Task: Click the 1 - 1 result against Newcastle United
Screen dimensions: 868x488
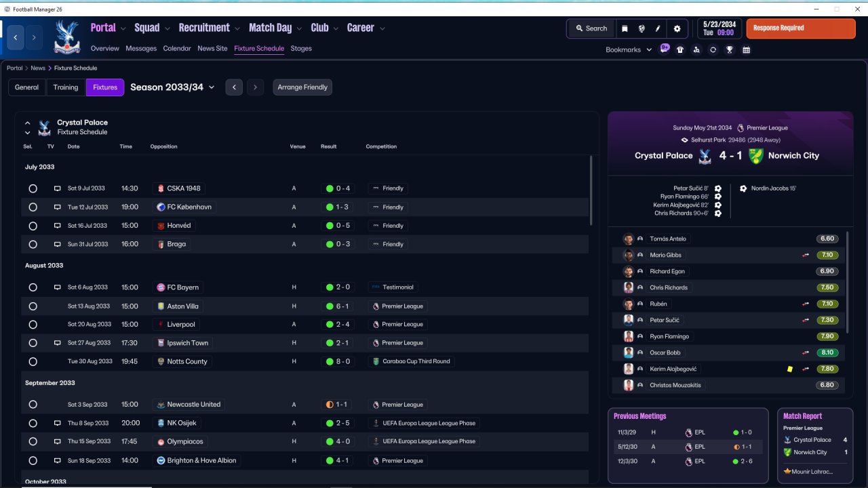Action: point(336,405)
